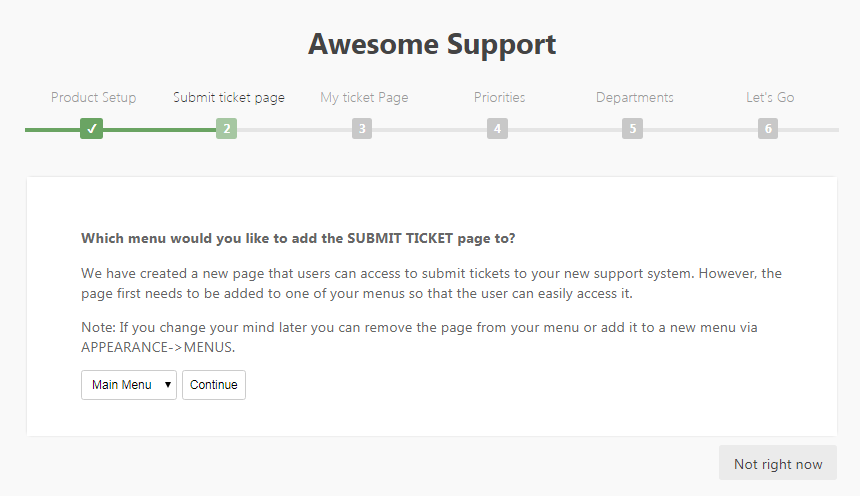The image size is (860, 496).
Task: Click the Main Menu dropdown arrow
Action: [168, 385]
